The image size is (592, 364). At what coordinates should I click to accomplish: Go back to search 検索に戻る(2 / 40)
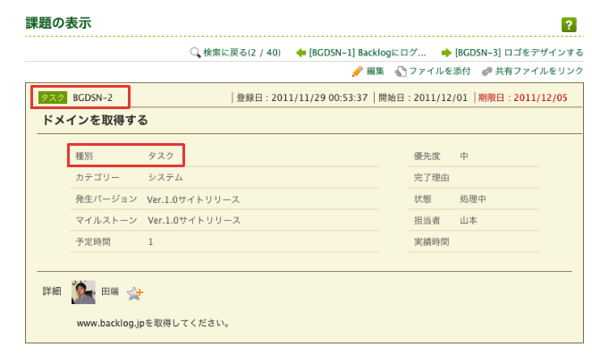pos(242,53)
